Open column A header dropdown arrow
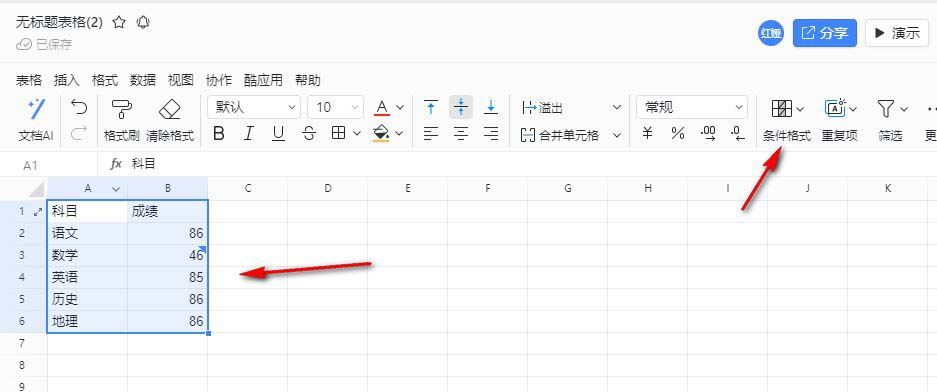This screenshot has width=937, height=392. point(117,189)
